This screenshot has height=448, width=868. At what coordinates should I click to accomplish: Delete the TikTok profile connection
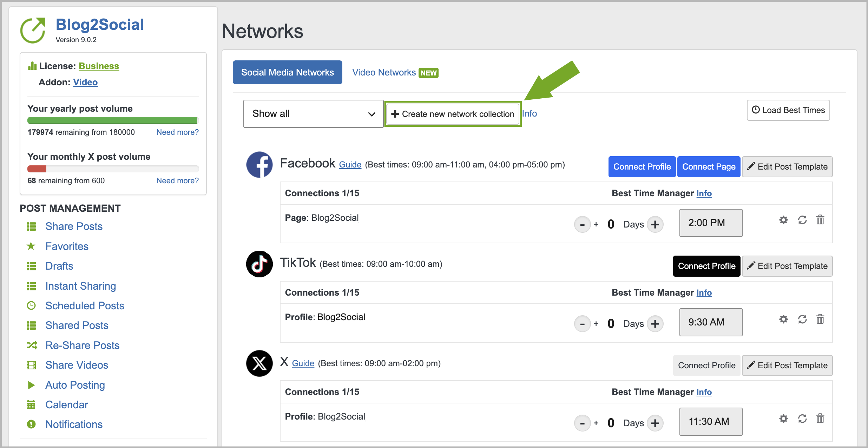coord(820,319)
